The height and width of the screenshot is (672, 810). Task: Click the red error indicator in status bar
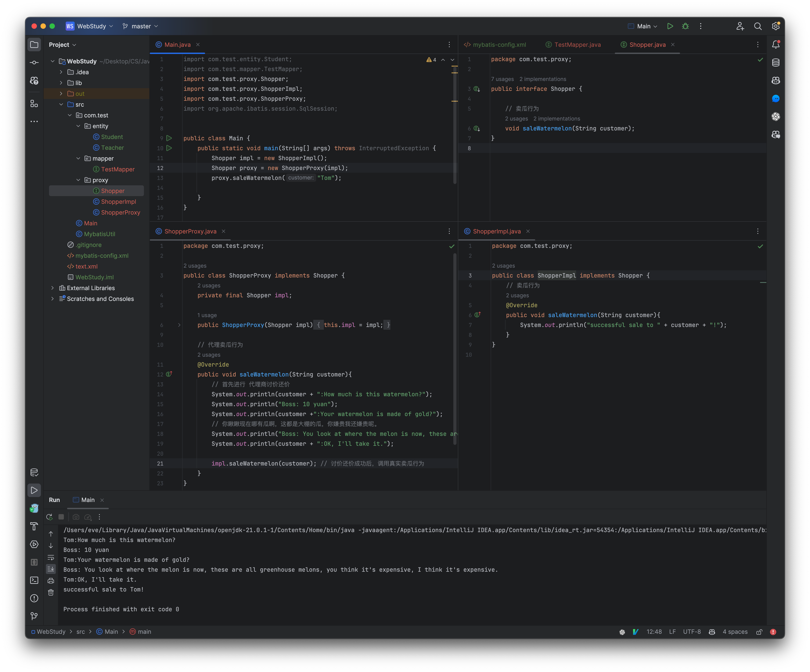tap(773, 632)
